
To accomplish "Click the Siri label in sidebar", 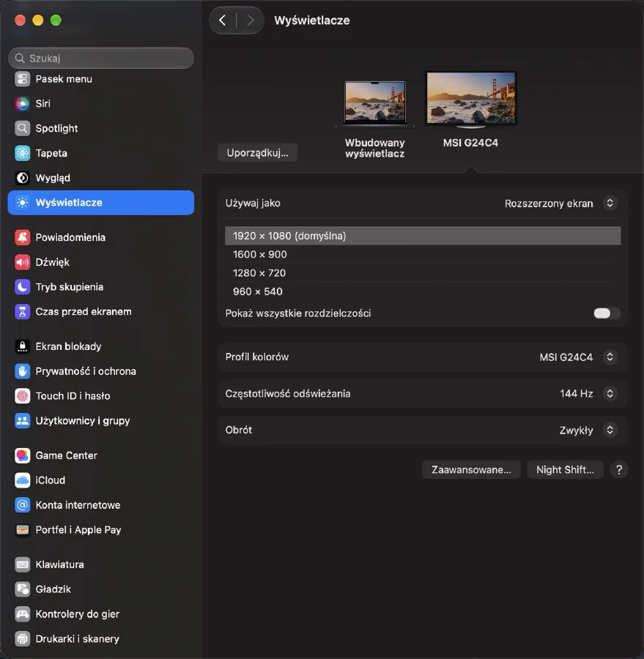I will [43, 103].
